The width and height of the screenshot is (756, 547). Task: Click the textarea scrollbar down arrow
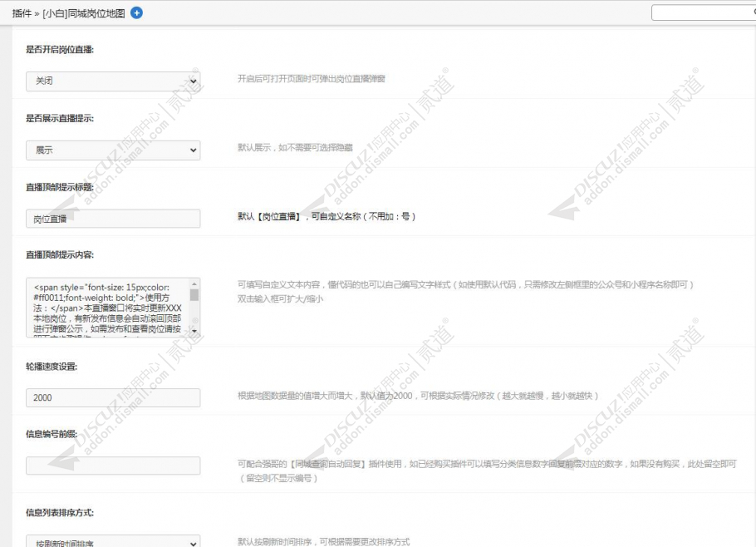click(x=194, y=331)
